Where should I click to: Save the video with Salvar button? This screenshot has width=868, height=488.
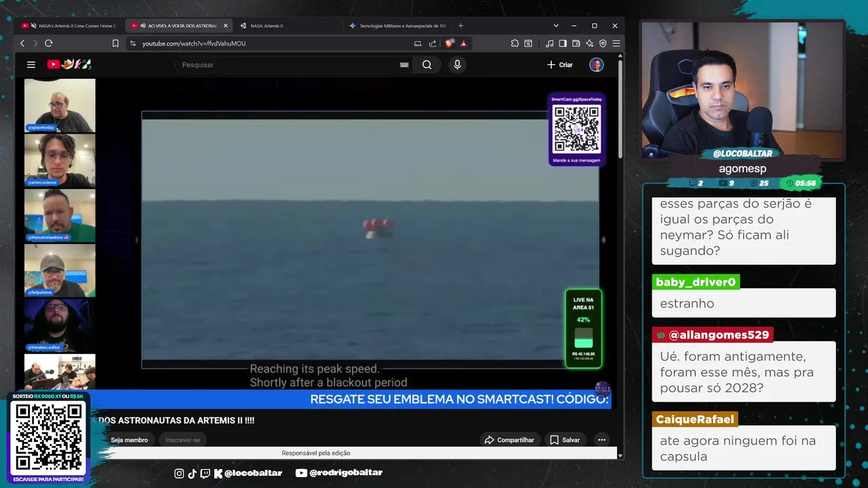565,440
